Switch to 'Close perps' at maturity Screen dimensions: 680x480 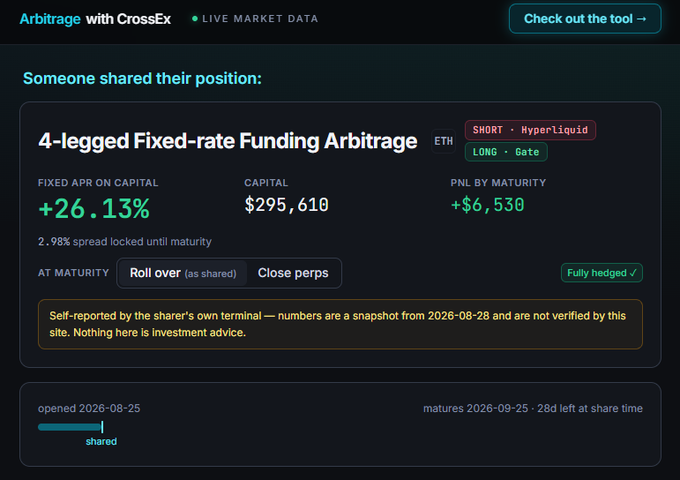pyautogui.click(x=293, y=273)
